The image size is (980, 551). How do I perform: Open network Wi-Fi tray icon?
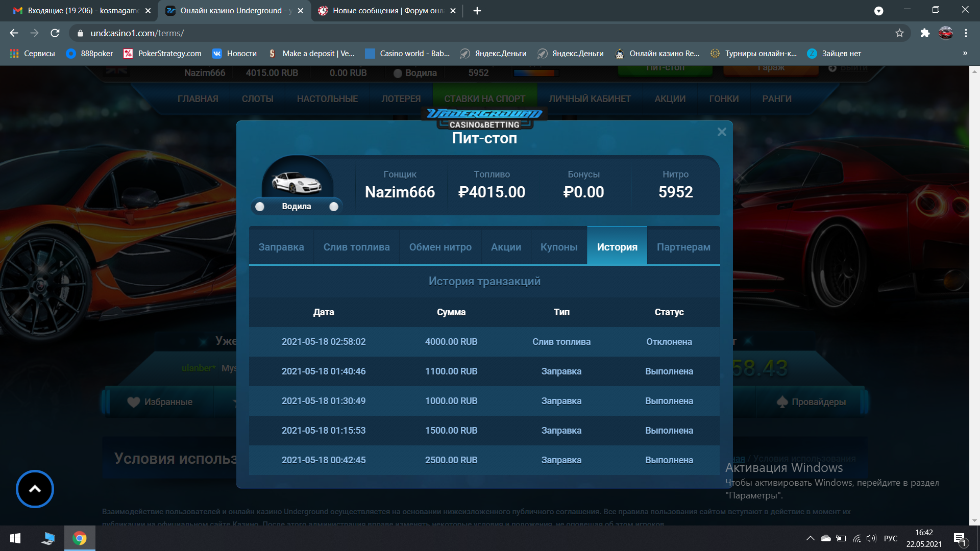click(856, 538)
